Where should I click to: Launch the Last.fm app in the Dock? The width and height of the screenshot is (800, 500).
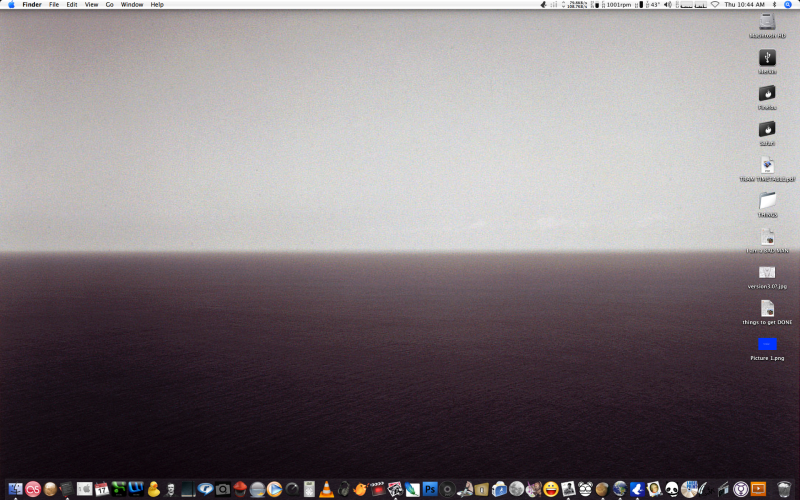click(33, 489)
